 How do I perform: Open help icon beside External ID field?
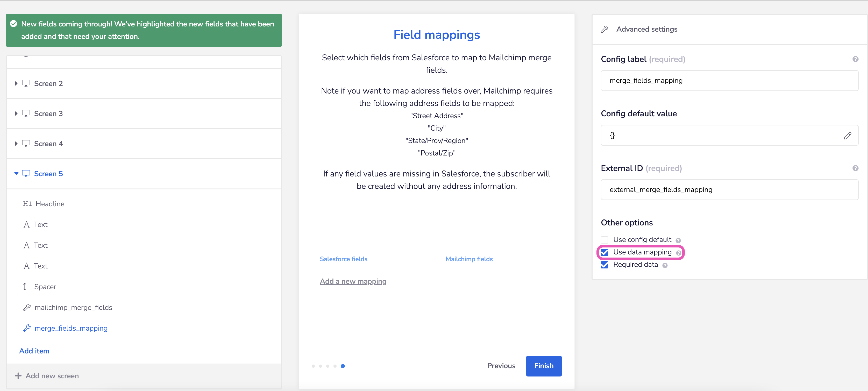click(856, 168)
